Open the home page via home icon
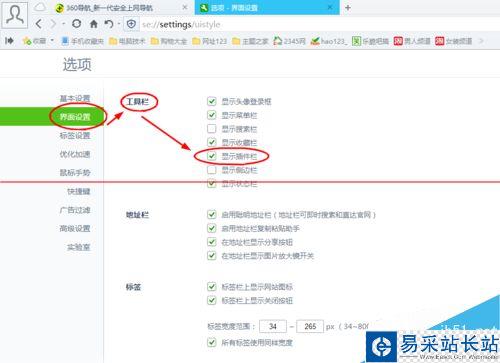500x363 pixels. coord(94,24)
